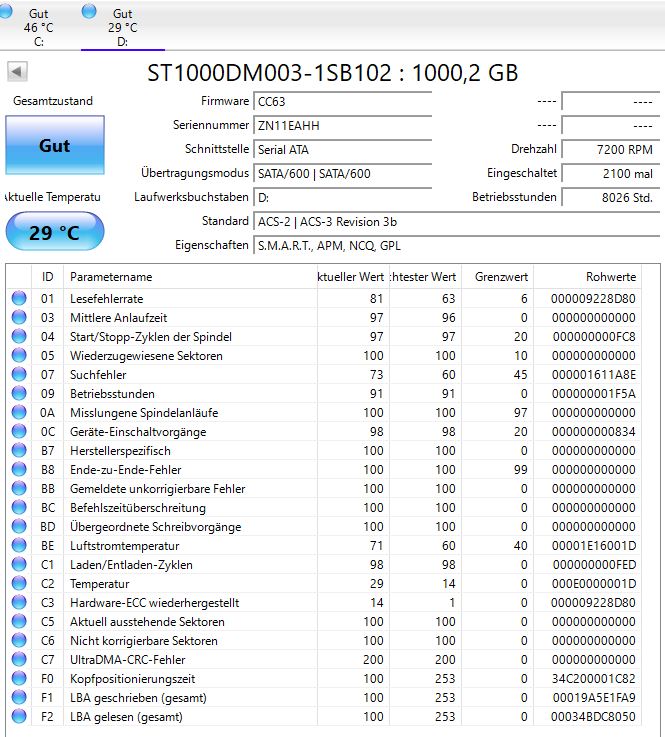This screenshot has width=665, height=737.
Task: Click ID cell 0C
Action: [x=47, y=431]
